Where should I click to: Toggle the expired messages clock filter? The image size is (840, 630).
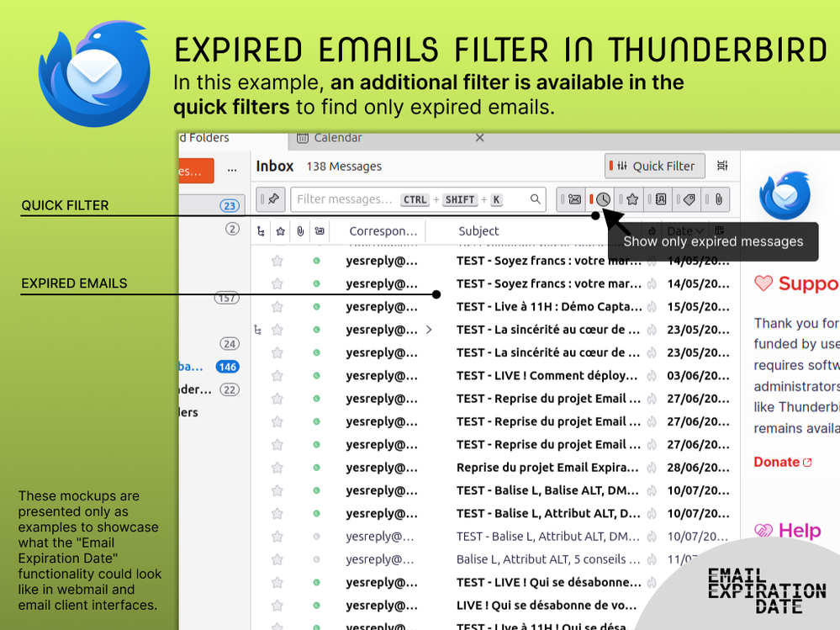pyautogui.click(x=600, y=199)
